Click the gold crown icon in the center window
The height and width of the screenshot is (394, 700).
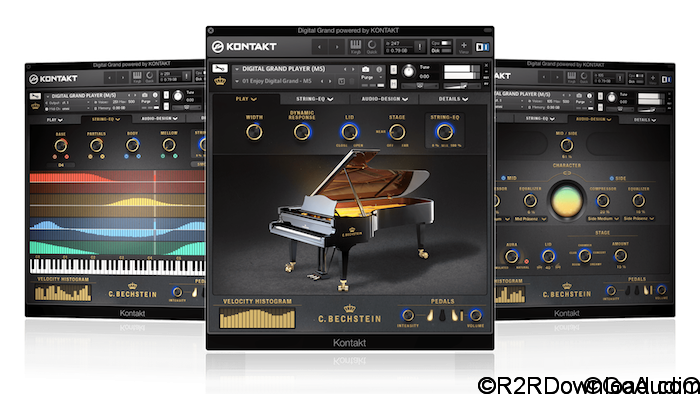[x=220, y=81]
